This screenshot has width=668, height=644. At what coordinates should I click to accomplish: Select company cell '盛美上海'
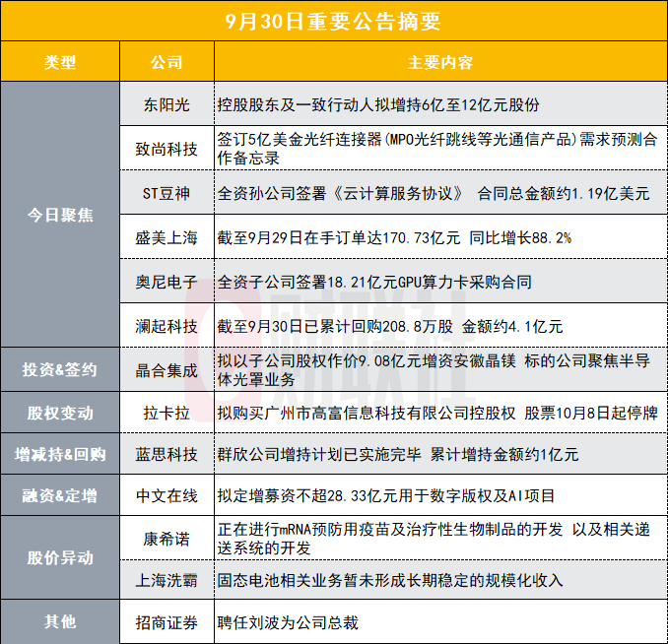tap(167, 237)
